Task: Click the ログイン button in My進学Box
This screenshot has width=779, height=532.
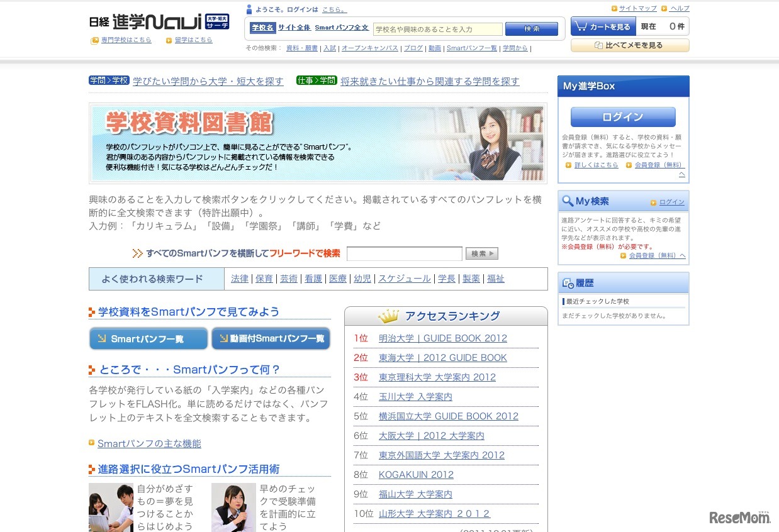Action: tap(622, 116)
